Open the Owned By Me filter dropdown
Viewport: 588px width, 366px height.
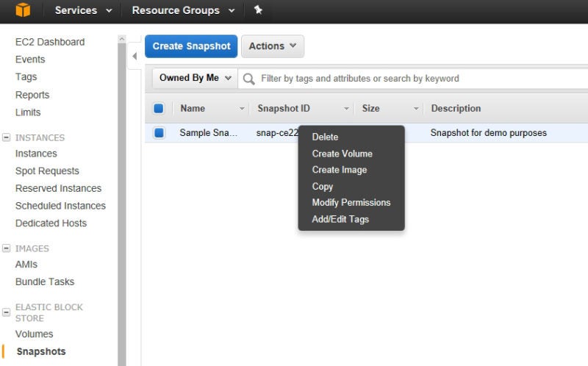click(x=195, y=78)
